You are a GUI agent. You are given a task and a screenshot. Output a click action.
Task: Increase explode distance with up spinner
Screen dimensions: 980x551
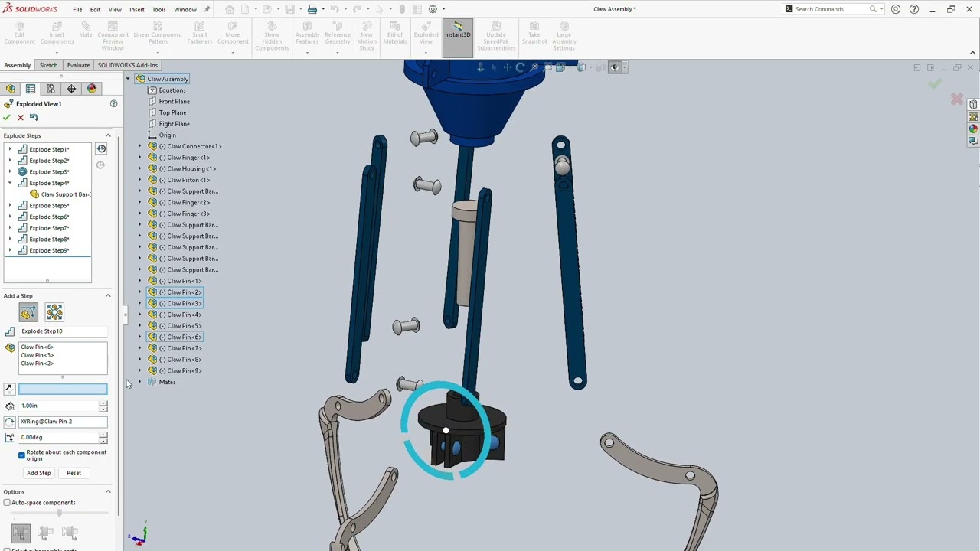pyautogui.click(x=103, y=403)
